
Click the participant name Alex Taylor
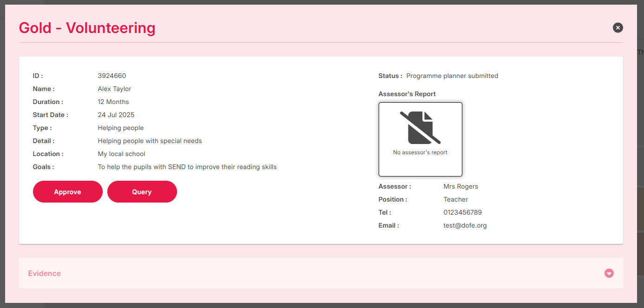pyautogui.click(x=114, y=89)
